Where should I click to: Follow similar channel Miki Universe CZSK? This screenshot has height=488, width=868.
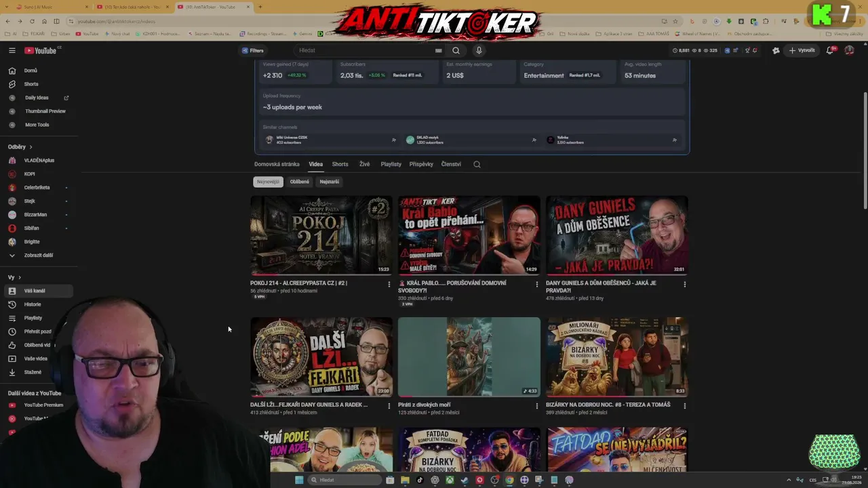point(394,140)
